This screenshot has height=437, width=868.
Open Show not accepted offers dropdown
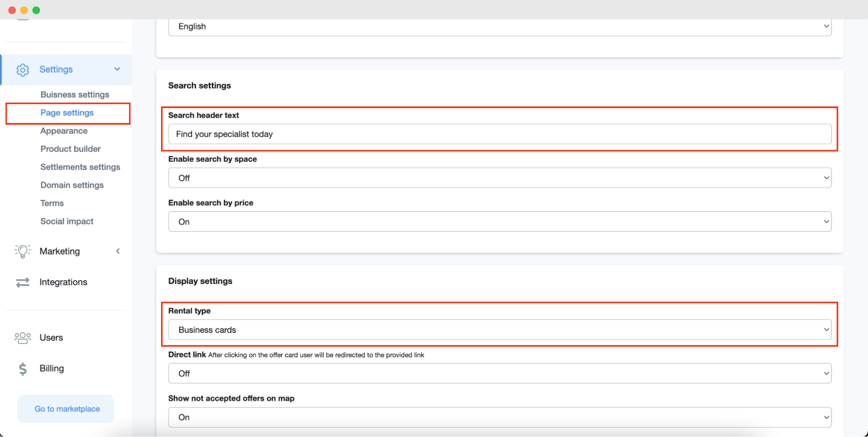500,417
